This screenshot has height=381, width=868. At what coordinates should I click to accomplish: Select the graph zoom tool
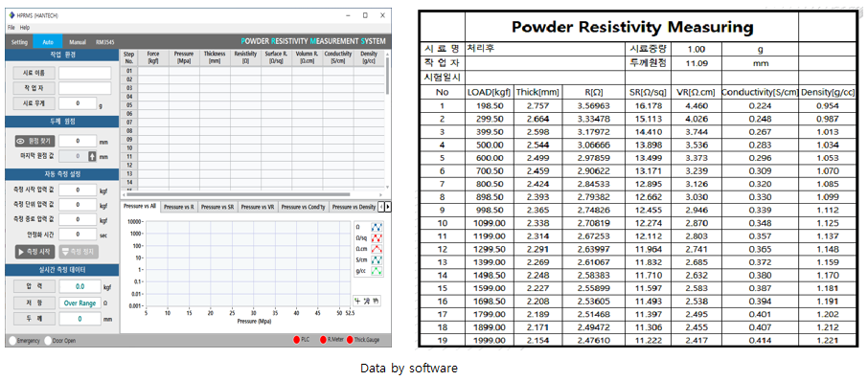click(x=367, y=301)
